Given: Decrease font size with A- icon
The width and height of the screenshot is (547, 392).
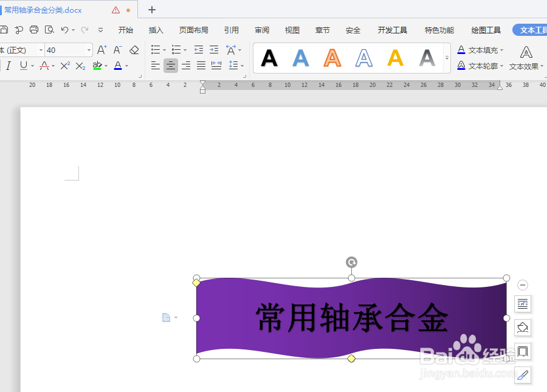Looking at the screenshot, I should tap(117, 50).
